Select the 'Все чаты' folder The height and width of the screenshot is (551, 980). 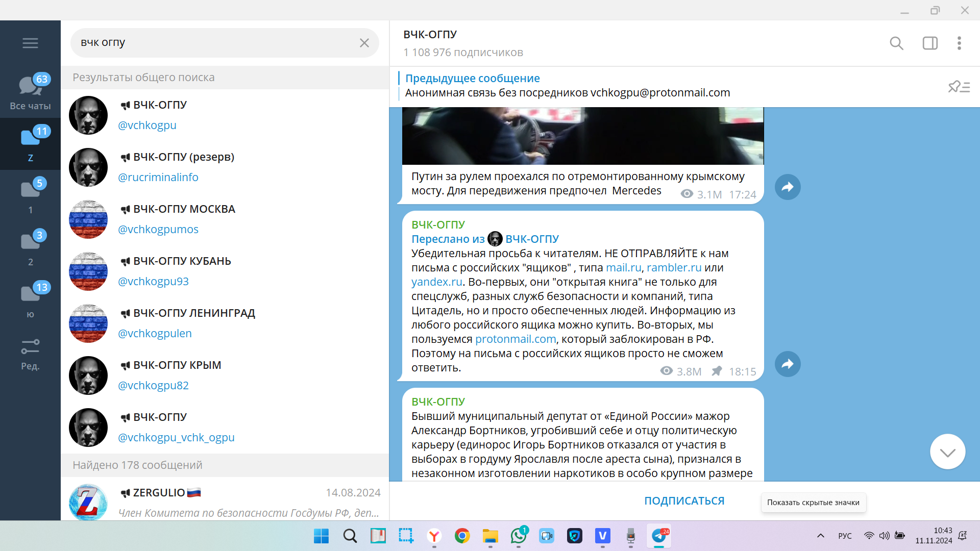coord(30,92)
